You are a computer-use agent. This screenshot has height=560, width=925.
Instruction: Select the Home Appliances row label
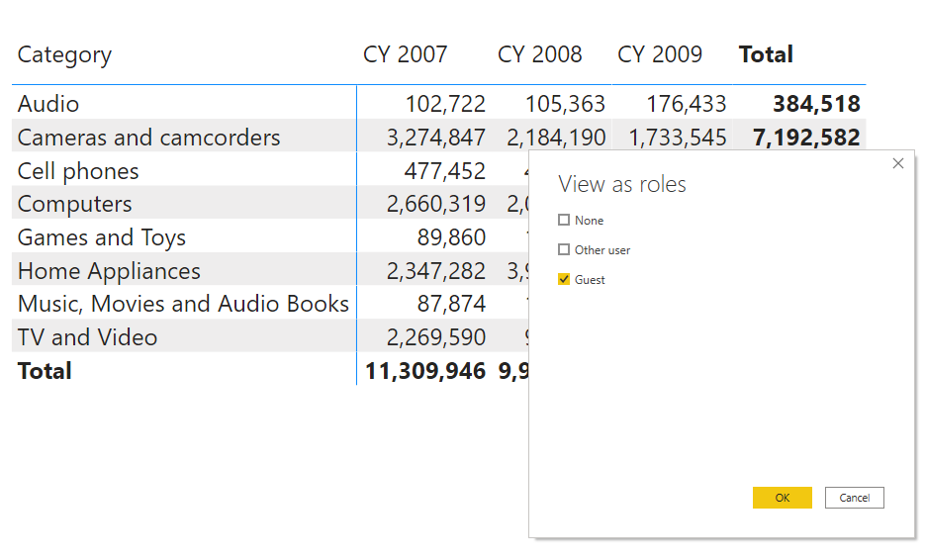(x=109, y=271)
